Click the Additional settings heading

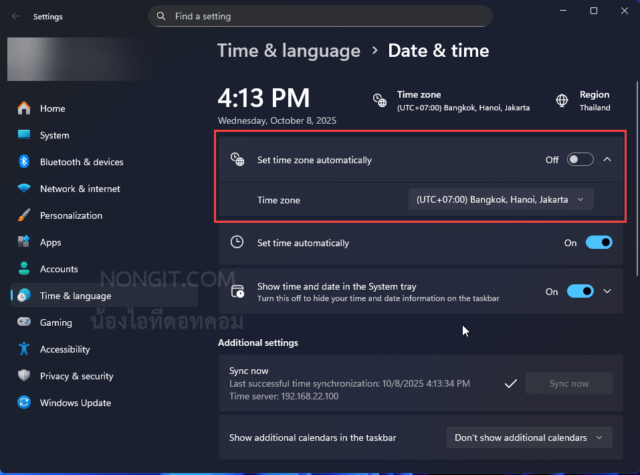pos(258,342)
